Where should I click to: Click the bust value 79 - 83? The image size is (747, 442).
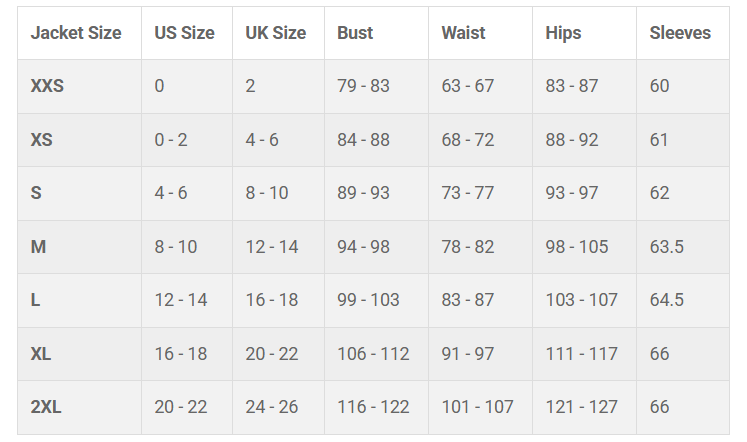coord(363,86)
